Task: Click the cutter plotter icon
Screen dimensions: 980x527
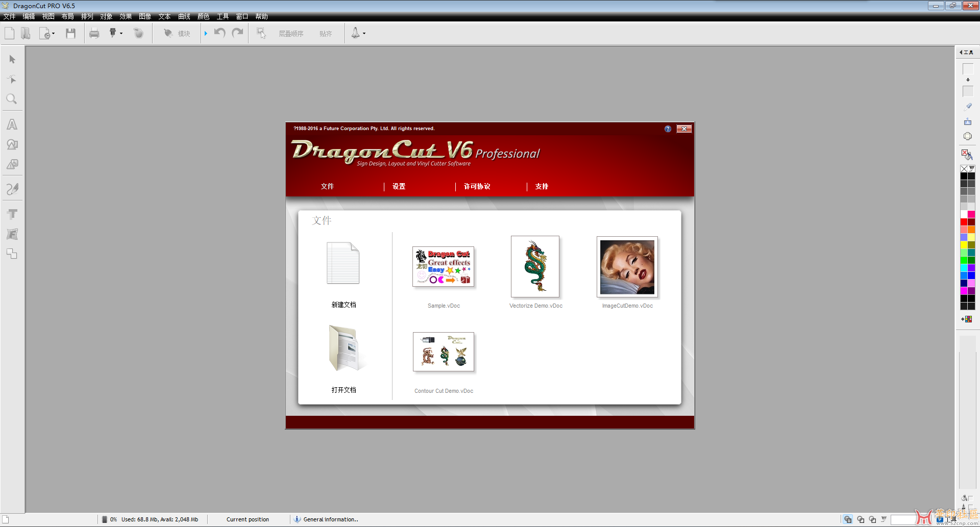Action: point(113,33)
